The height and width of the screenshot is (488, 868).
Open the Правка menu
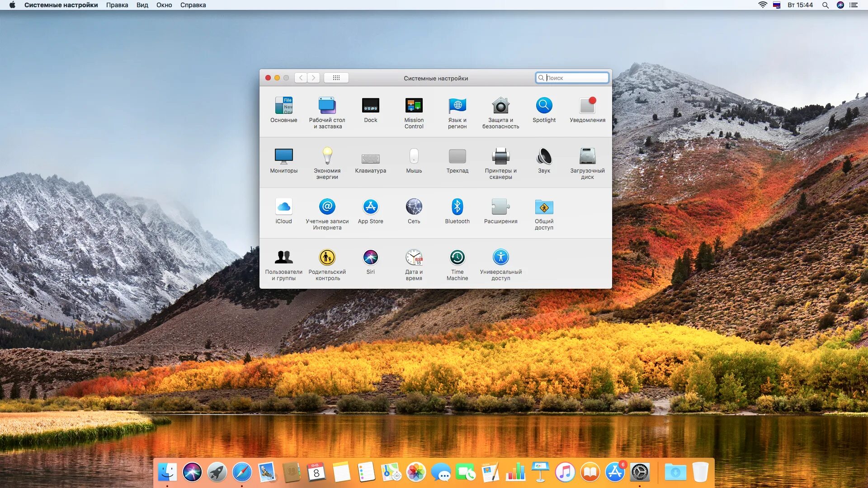117,5
